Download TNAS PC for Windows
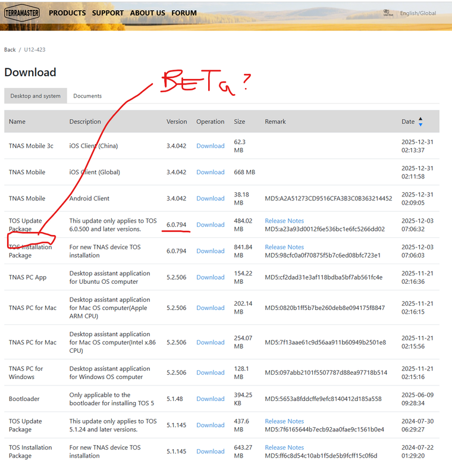The width and height of the screenshot is (452, 476). tap(210, 372)
